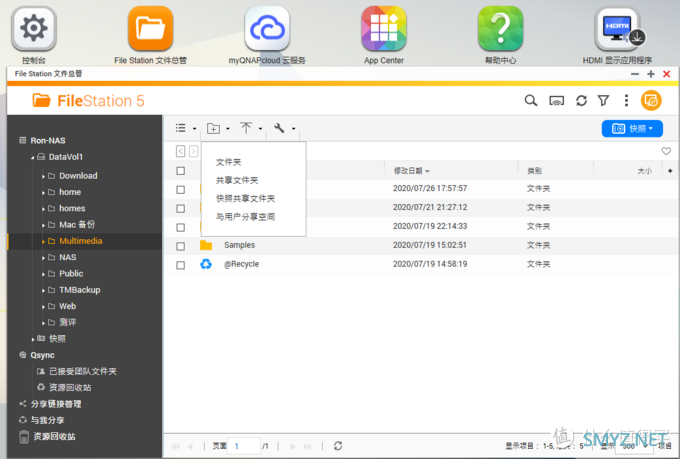The width and height of the screenshot is (680, 459).
Task: Open the upload dropdown arrow
Action: 260,128
